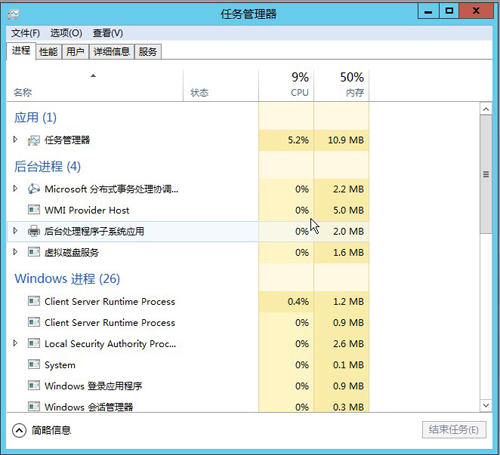500x455 pixels.
Task: Click the scrollbar down arrow
Action: [x=486, y=406]
